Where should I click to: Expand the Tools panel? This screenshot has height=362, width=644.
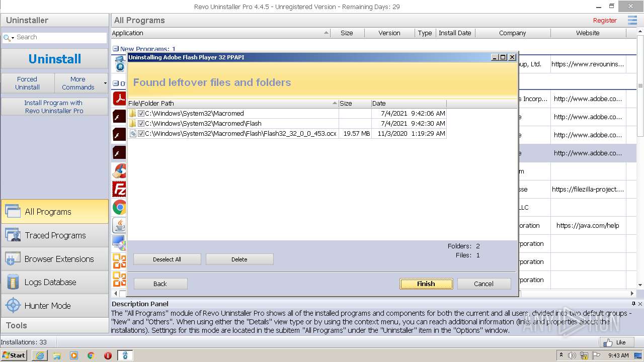54,325
